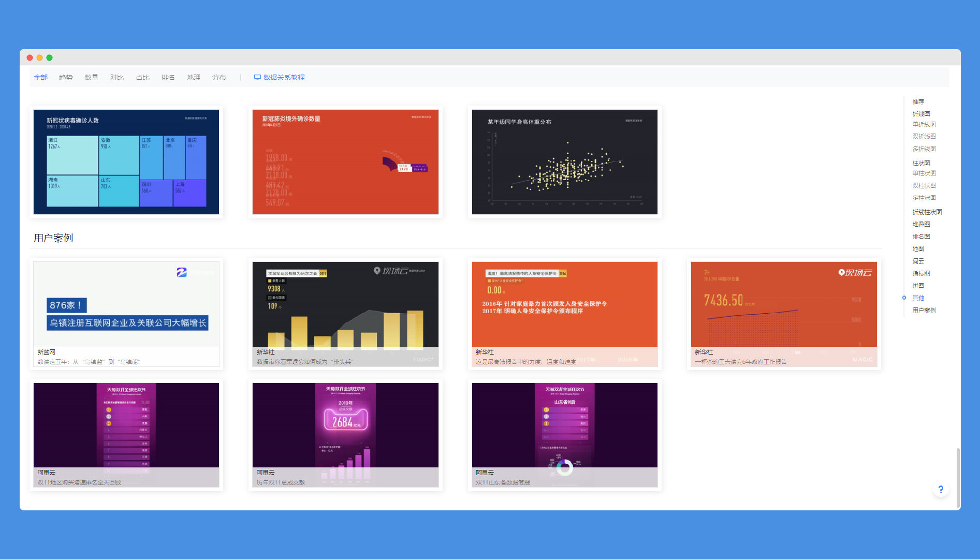The width and height of the screenshot is (980, 559).
Task: Jump to 指标图 section
Action: (921, 273)
